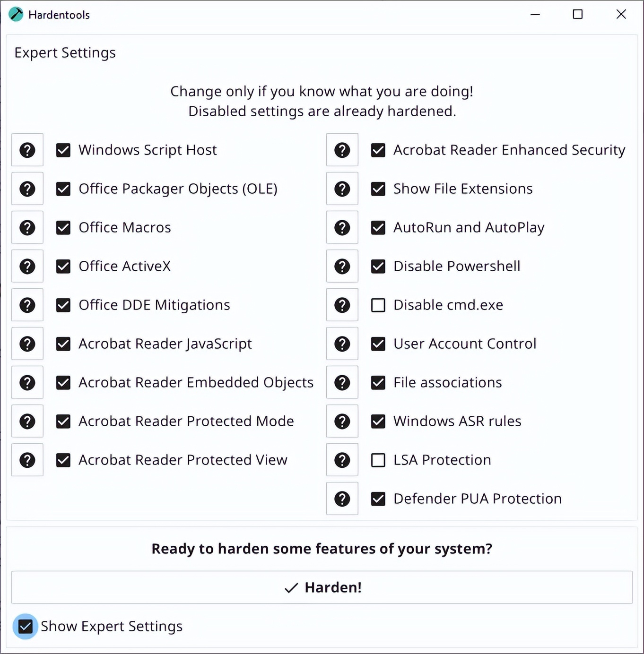Uncheck Disable Powershell setting

pos(378,267)
